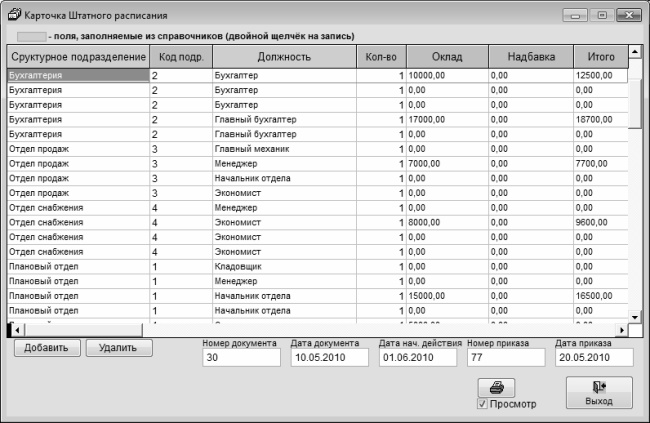The image size is (650, 423).
Task: Click the printer icon button
Action: [x=497, y=387]
